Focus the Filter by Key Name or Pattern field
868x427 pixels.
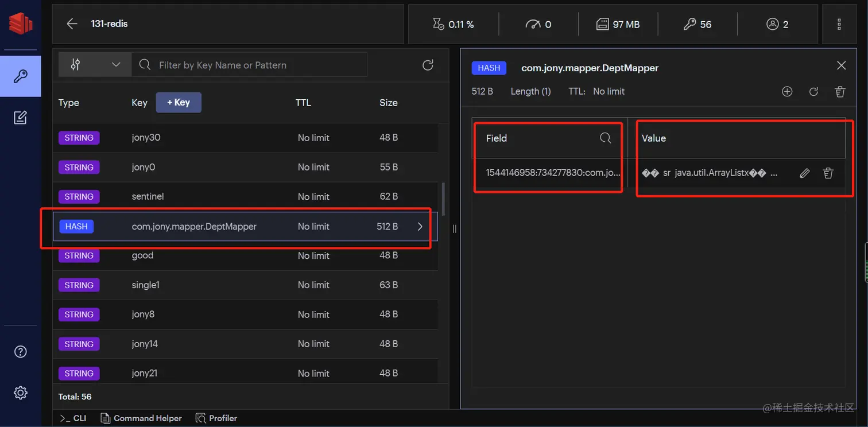(250, 65)
